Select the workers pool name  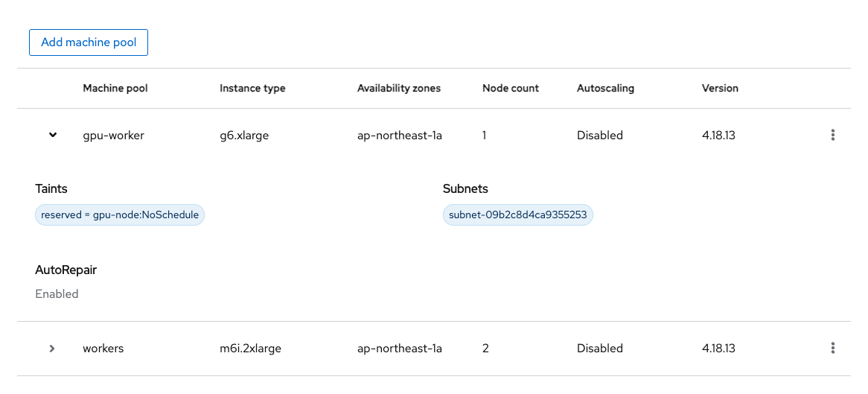coord(103,349)
